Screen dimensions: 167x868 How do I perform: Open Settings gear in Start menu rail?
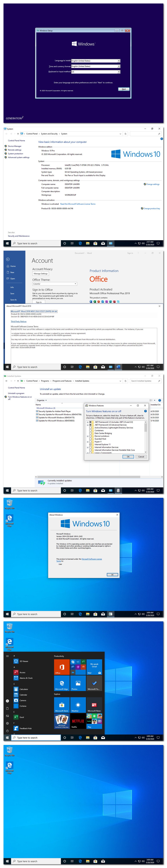click(x=7, y=723)
